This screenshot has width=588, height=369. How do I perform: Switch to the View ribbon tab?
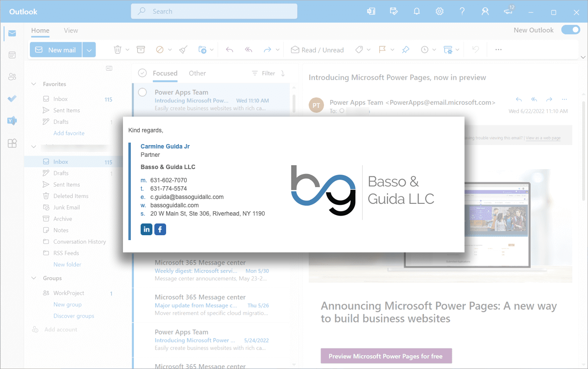click(71, 30)
